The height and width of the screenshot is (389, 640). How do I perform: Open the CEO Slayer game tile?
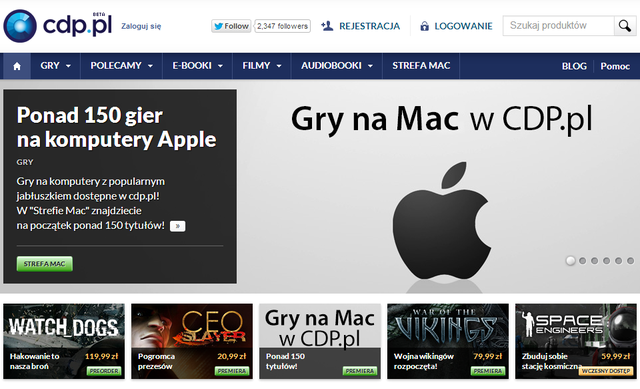click(192, 341)
